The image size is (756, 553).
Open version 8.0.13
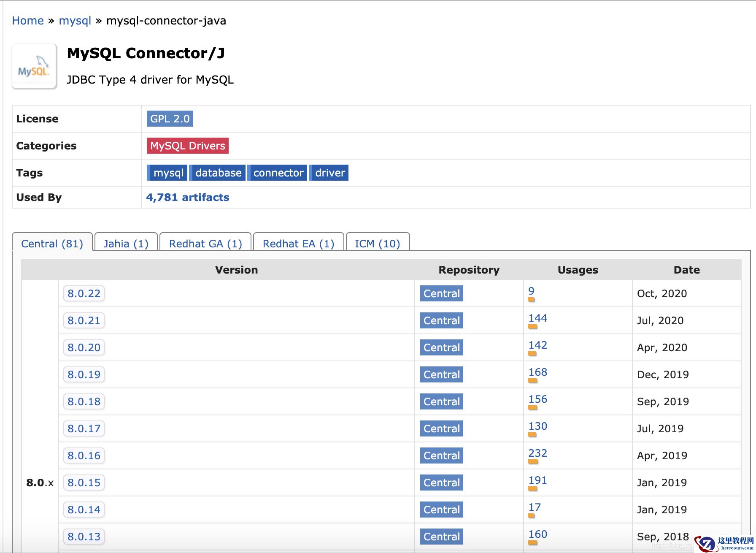[x=84, y=537]
